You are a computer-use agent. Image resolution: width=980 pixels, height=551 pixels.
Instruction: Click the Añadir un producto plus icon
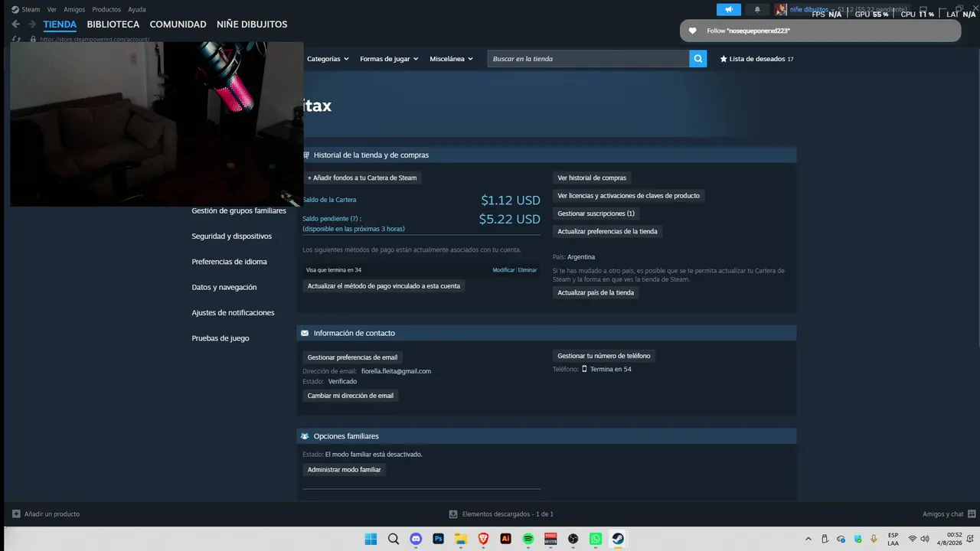click(16, 514)
